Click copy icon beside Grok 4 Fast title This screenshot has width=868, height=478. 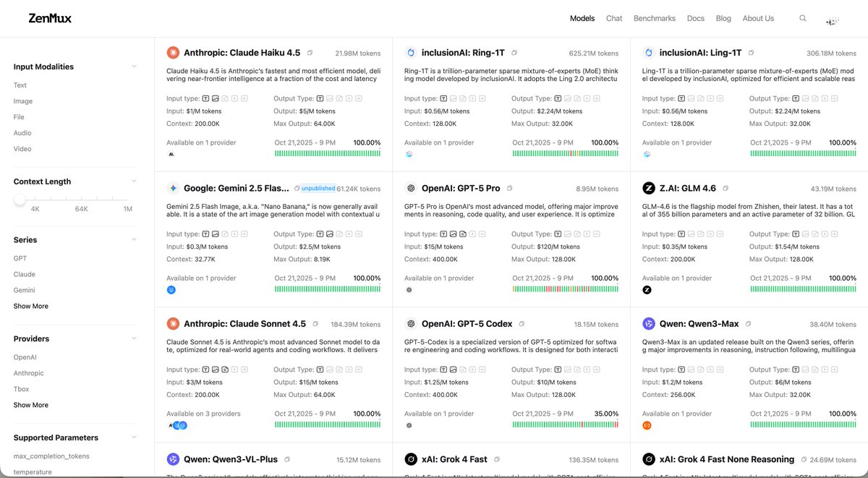[497, 459]
